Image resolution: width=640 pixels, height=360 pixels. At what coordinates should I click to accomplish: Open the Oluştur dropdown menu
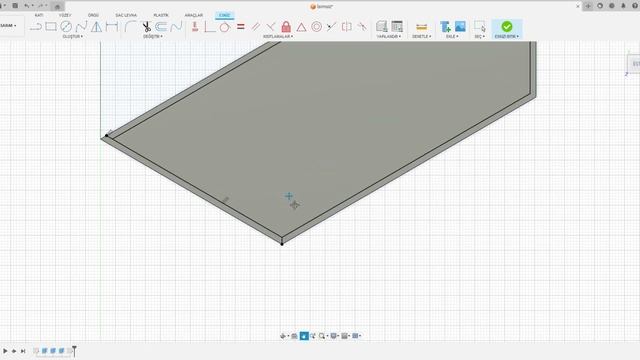click(x=73, y=37)
